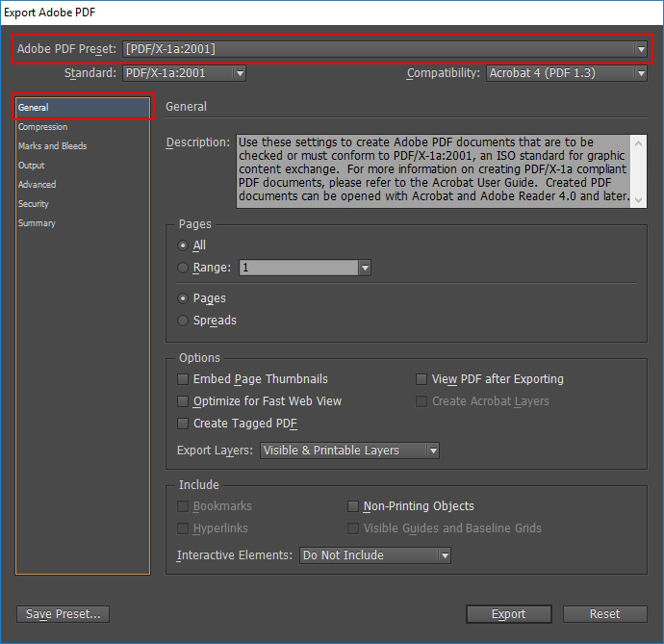
Task: Open the Standard PDF/X-1a:2001 dropdown
Action: (x=184, y=73)
